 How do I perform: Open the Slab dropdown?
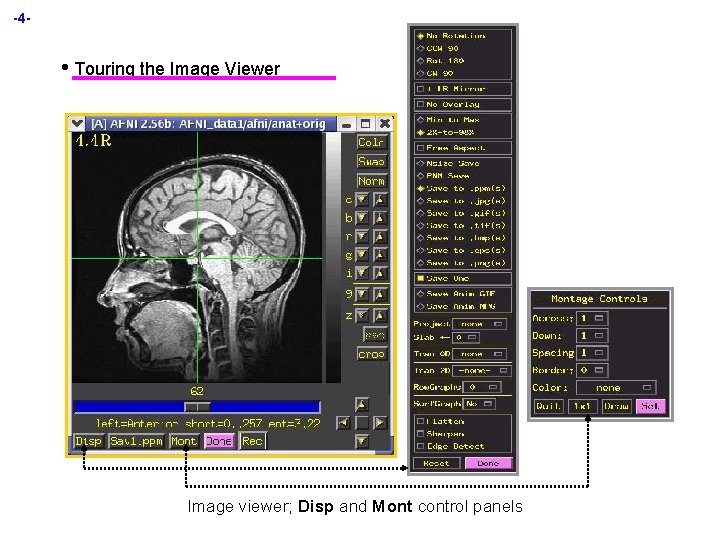466,338
